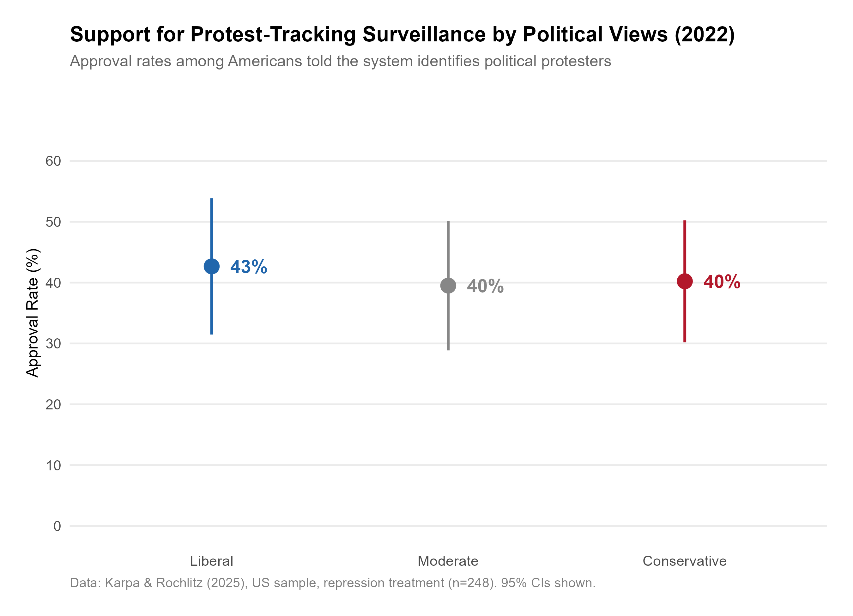Click the gray Moderate data point

(x=448, y=286)
